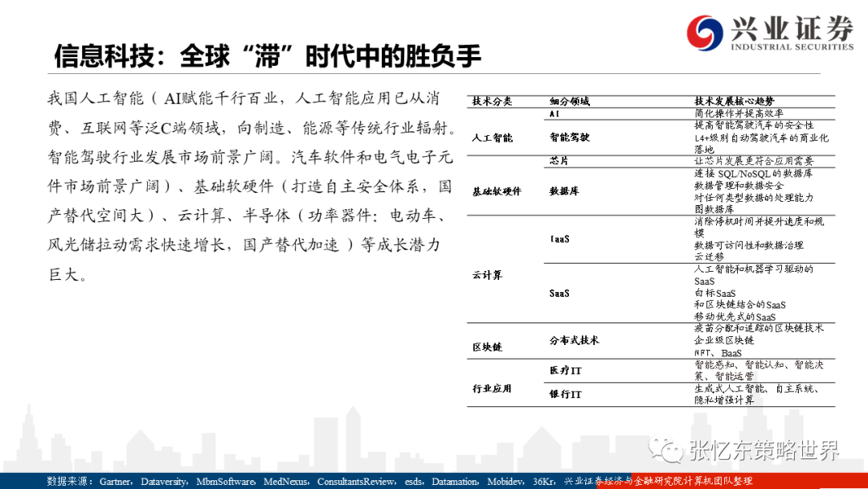Click 兴业证券经济与金融研究院计算机团队整理 in the footer

pos(658,481)
